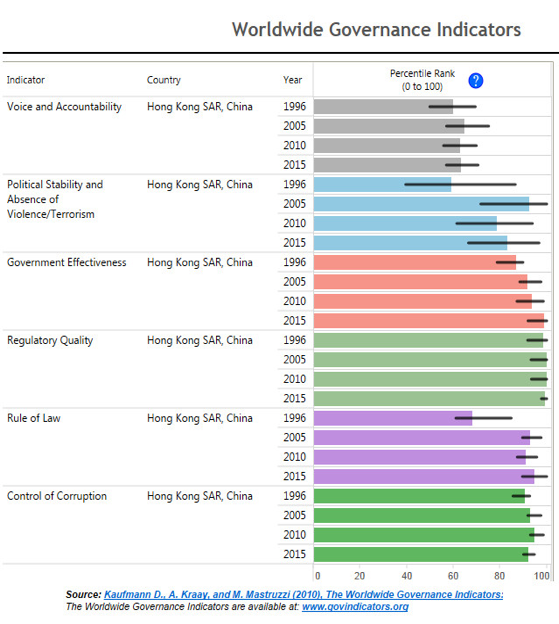The height and width of the screenshot is (624, 559).
Task: Click the Percentile Rank column heading
Action: (x=422, y=80)
